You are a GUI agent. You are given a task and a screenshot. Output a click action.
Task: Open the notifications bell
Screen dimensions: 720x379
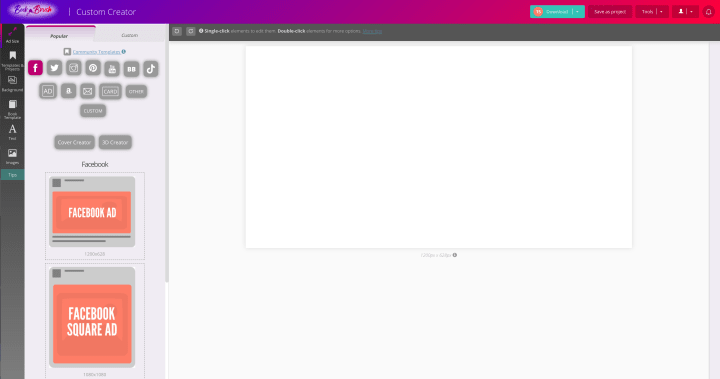pyautogui.click(x=709, y=12)
